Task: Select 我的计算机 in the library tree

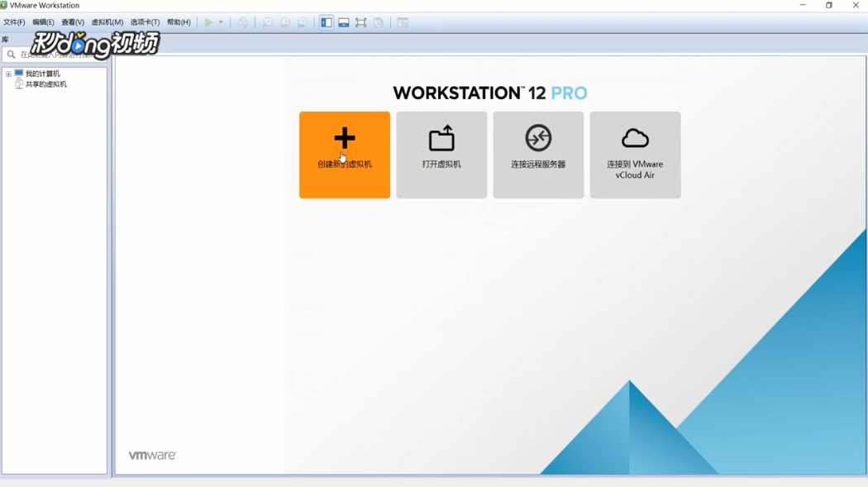Action: point(43,74)
